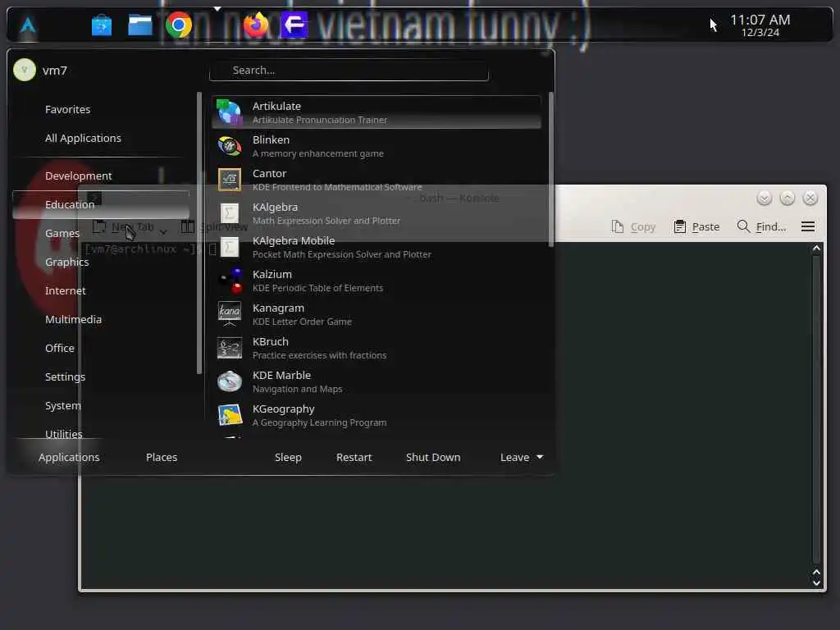840x630 pixels.
Task: Click the vm7 user avatar
Action: 25,71
